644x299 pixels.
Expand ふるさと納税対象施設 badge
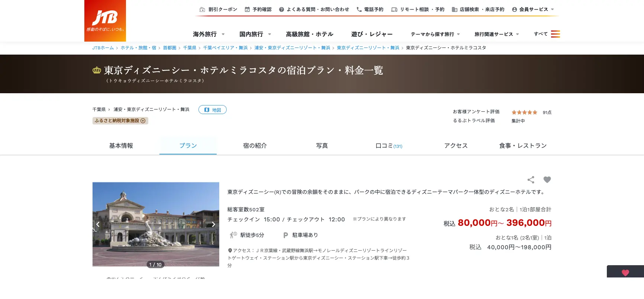click(x=120, y=121)
